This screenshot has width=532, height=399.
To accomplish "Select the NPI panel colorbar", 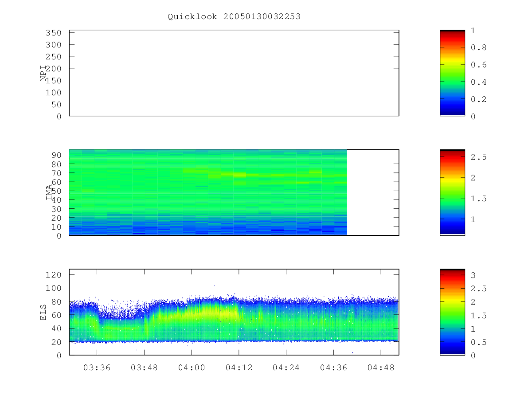I will tap(452, 73).
